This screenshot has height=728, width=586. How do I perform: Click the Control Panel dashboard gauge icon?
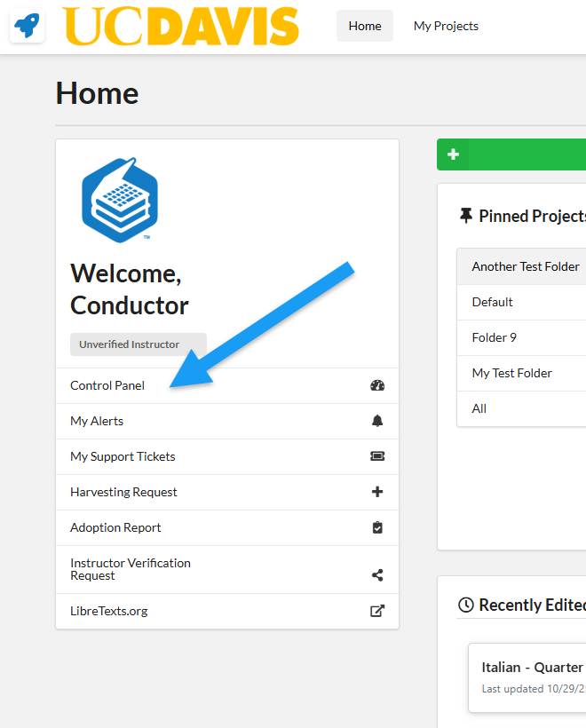(377, 385)
